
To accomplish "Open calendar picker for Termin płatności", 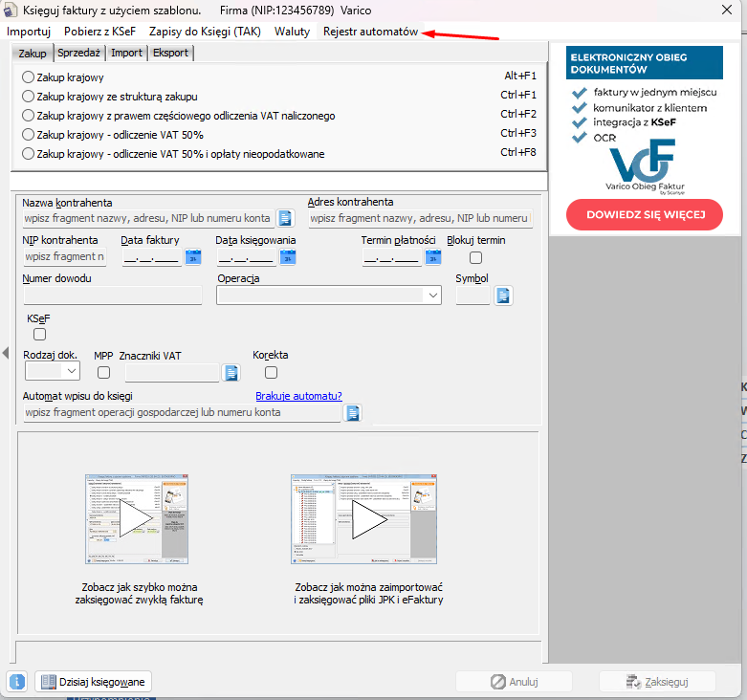I will (433, 256).
